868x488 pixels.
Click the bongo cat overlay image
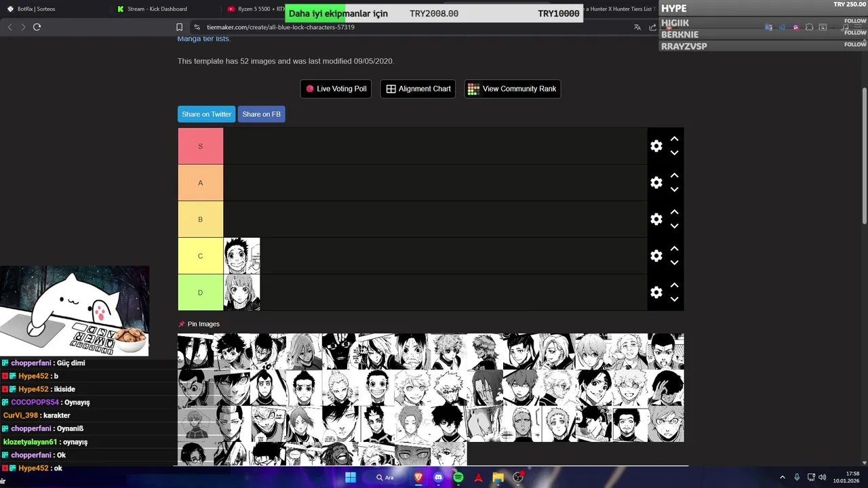click(75, 310)
